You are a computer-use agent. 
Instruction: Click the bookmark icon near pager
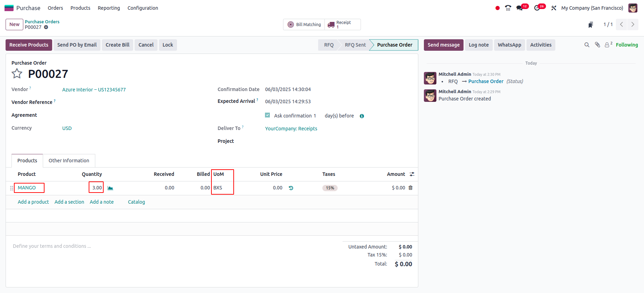pyautogui.click(x=590, y=25)
